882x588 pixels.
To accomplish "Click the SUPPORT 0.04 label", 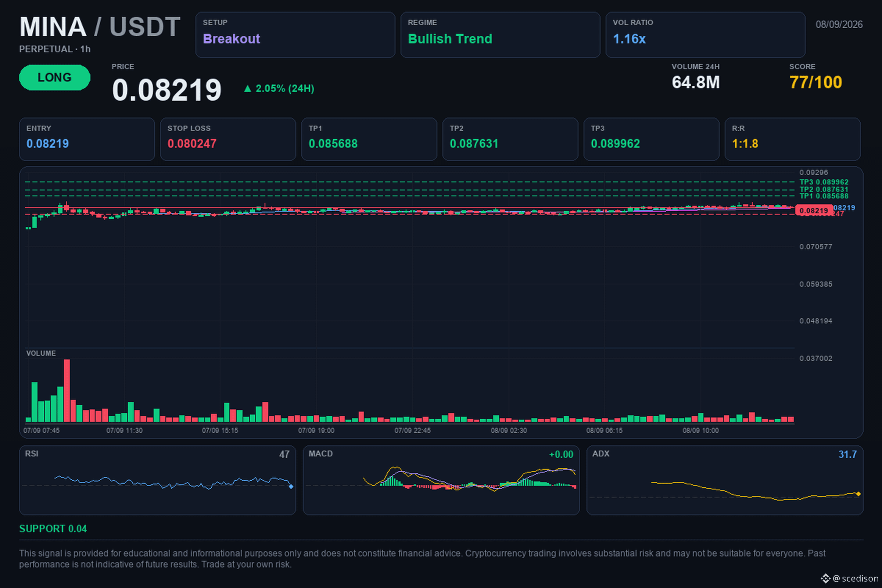I will point(53,528).
